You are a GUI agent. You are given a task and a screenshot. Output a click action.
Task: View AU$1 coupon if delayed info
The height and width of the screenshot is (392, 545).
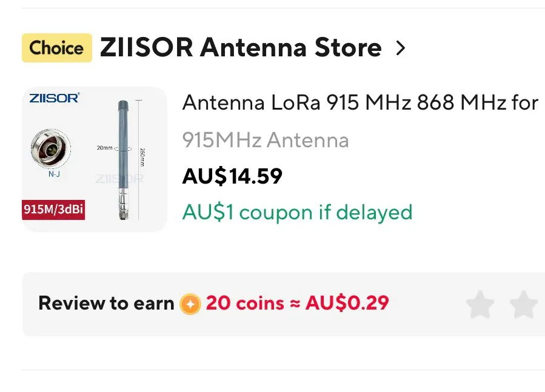coord(298,212)
